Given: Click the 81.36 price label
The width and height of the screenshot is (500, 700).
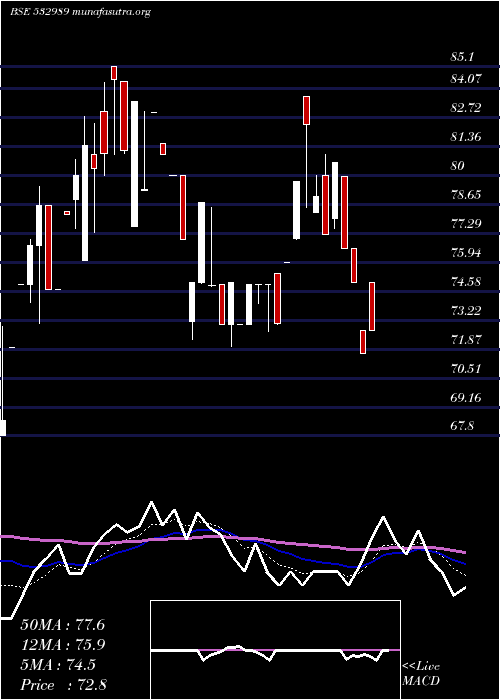Looking at the screenshot, I should click(x=466, y=137).
